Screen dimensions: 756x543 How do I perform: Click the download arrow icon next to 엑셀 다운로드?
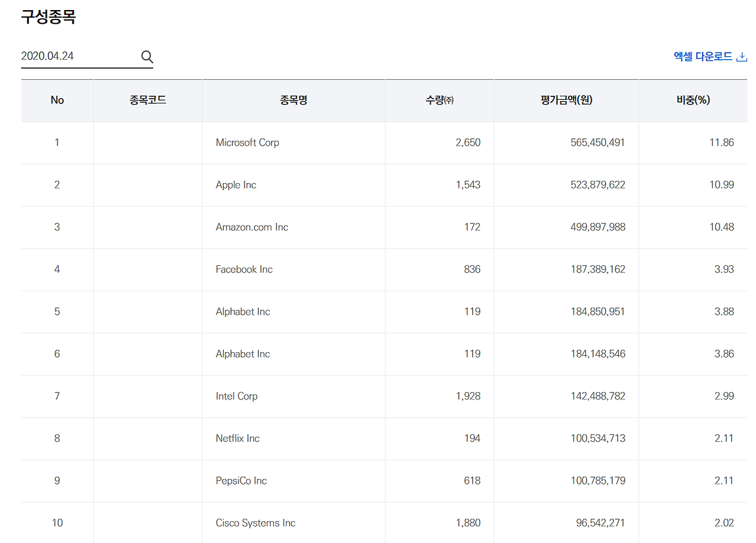coord(742,57)
